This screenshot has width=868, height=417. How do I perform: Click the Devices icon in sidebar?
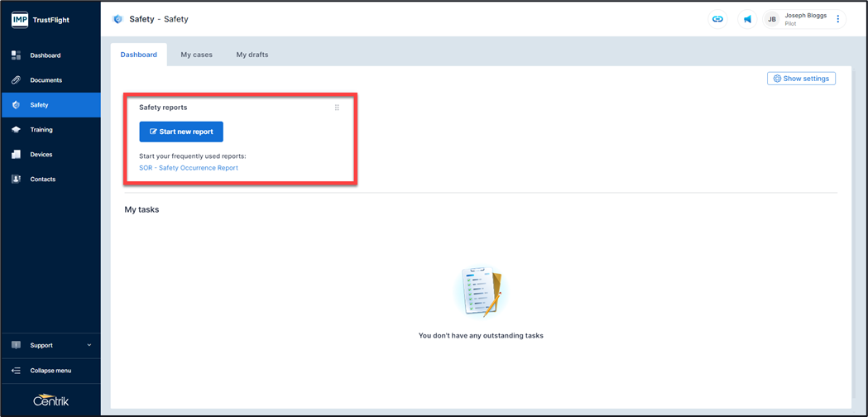tap(16, 155)
